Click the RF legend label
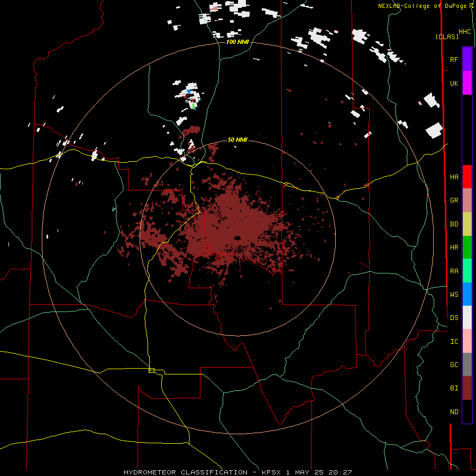Viewport: 476px width, 476px height. pyautogui.click(x=454, y=59)
